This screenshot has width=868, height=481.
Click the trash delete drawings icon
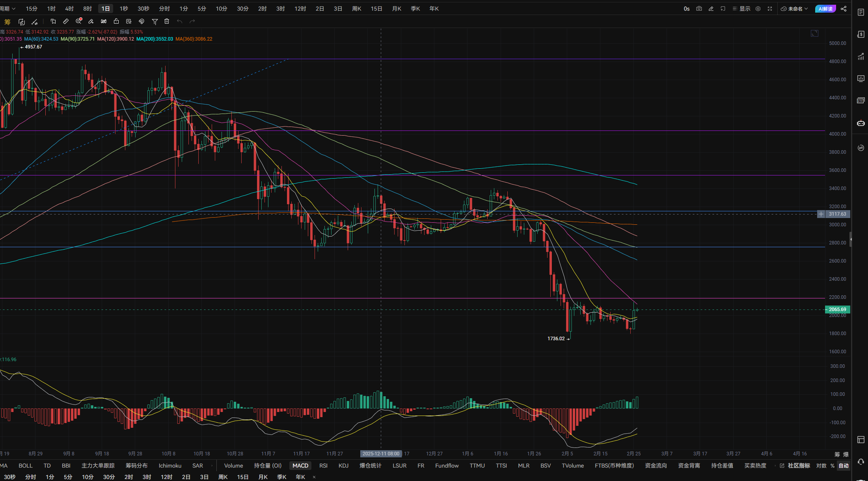(x=167, y=21)
